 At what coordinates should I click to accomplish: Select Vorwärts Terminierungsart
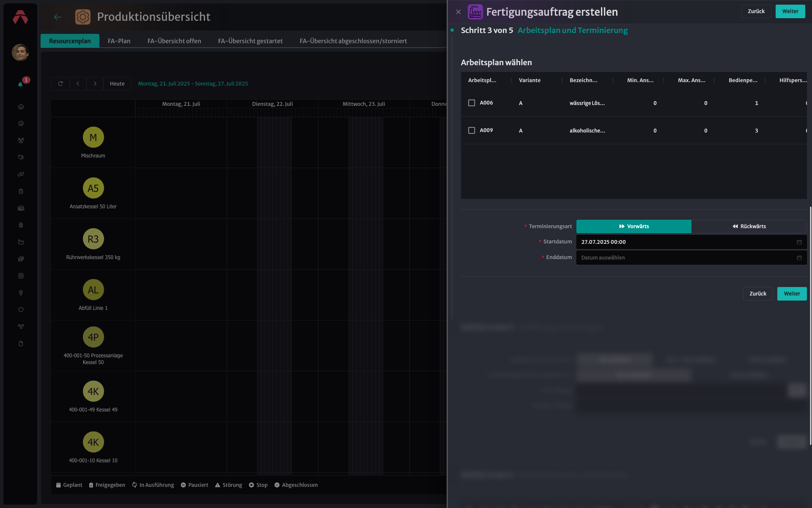pyautogui.click(x=634, y=226)
